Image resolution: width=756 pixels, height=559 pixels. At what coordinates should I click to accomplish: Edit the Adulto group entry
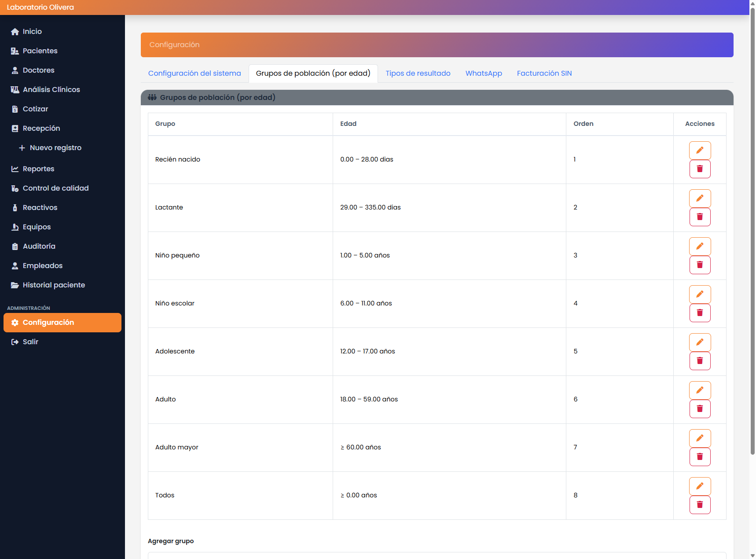(700, 390)
